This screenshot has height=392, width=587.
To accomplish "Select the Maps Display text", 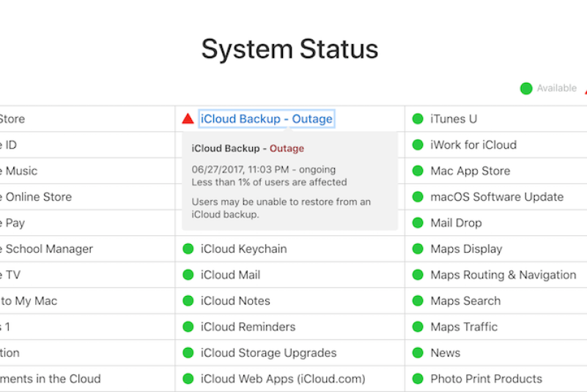I will pyautogui.click(x=466, y=249).
